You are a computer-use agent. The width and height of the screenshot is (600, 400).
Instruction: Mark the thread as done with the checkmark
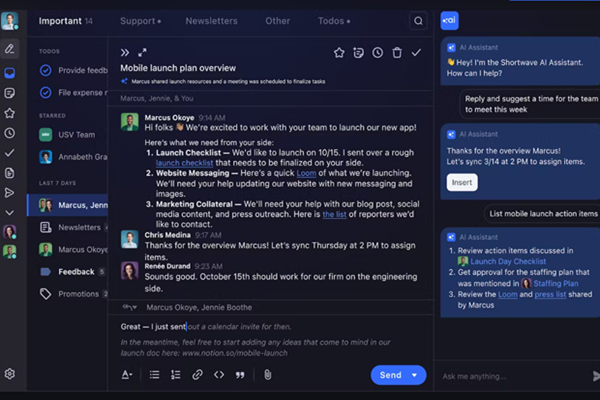[x=416, y=53]
